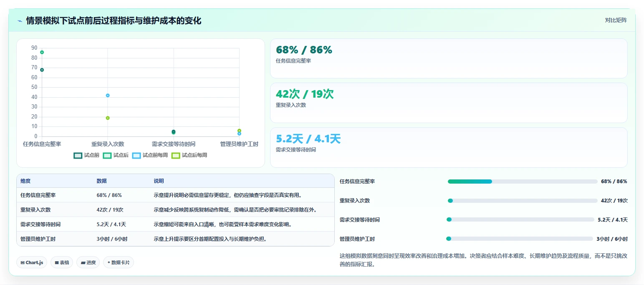Click the 进度 tag chip
Viewport: 644px width, 285px height.
coord(88,262)
